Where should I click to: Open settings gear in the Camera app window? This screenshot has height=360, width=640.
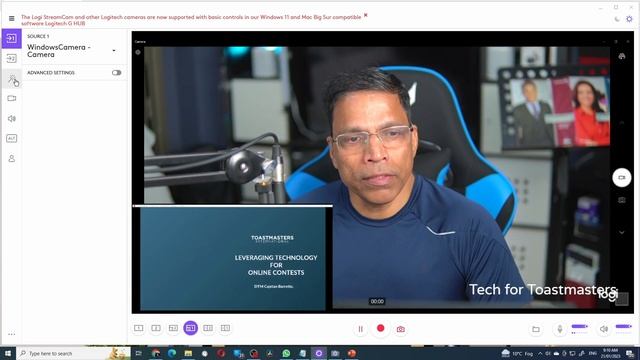click(x=138, y=52)
